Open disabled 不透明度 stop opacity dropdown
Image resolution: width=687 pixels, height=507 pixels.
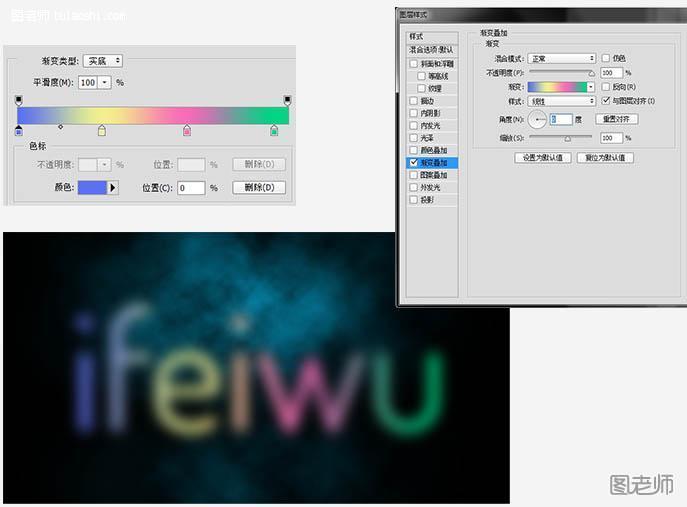pyautogui.click(x=104, y=165)
